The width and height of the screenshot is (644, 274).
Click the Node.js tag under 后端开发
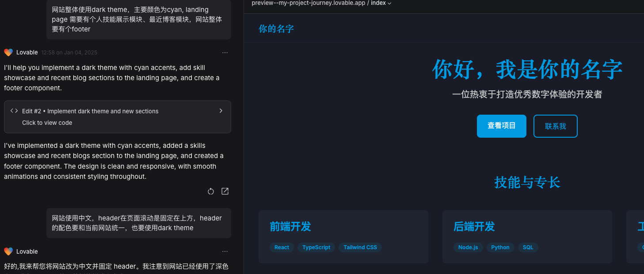468,247
